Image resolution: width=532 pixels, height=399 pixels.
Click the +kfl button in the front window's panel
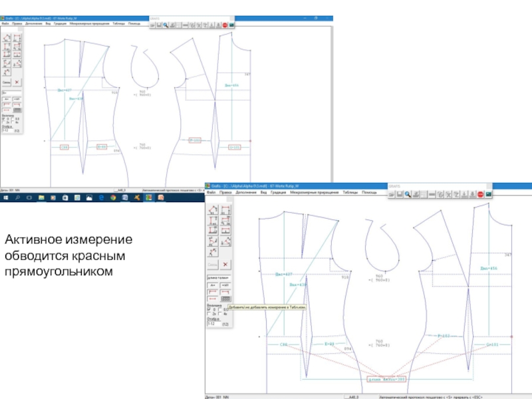coord(225,285)
